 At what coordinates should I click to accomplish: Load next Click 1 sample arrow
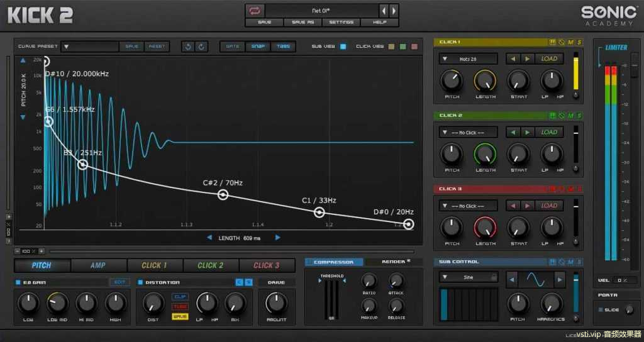coord(528,58)
